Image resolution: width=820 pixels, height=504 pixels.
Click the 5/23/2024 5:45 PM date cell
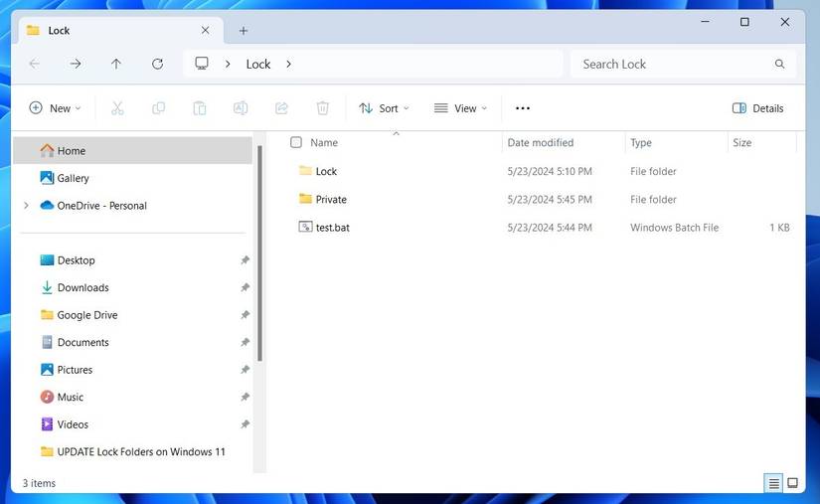pyautogui.click(x=550, y=199)
